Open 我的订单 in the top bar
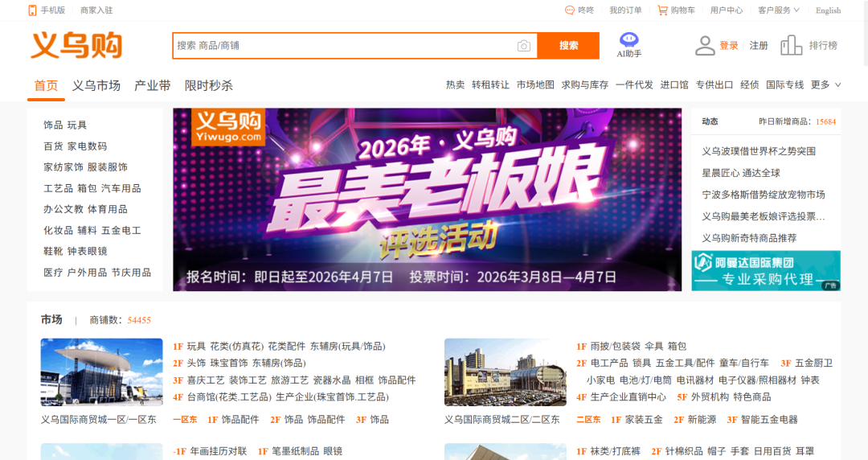The width and height of the screenshot is (868, 460). [625, 10]
